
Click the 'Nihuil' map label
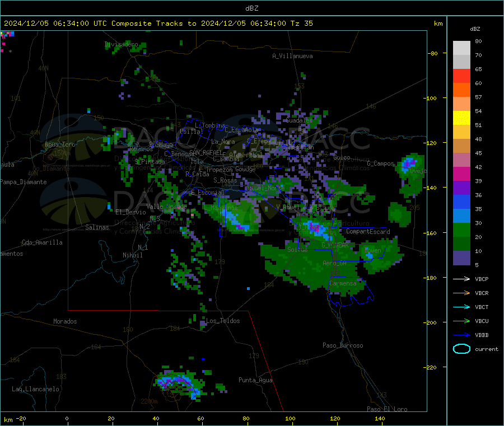pos(132,255)
